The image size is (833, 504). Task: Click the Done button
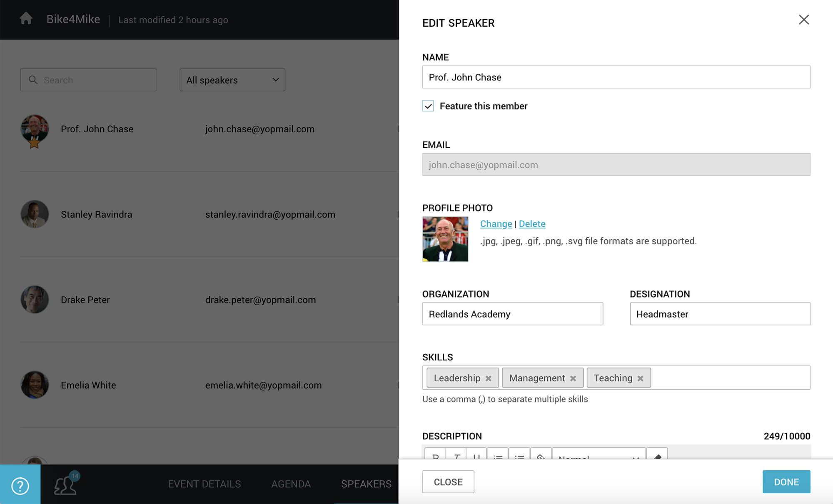pos(786,482)
